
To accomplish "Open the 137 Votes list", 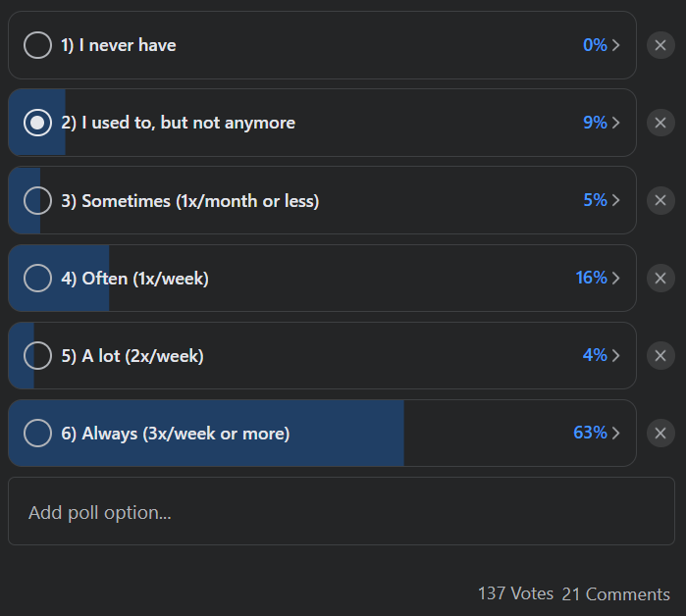I will coord(515,593).
